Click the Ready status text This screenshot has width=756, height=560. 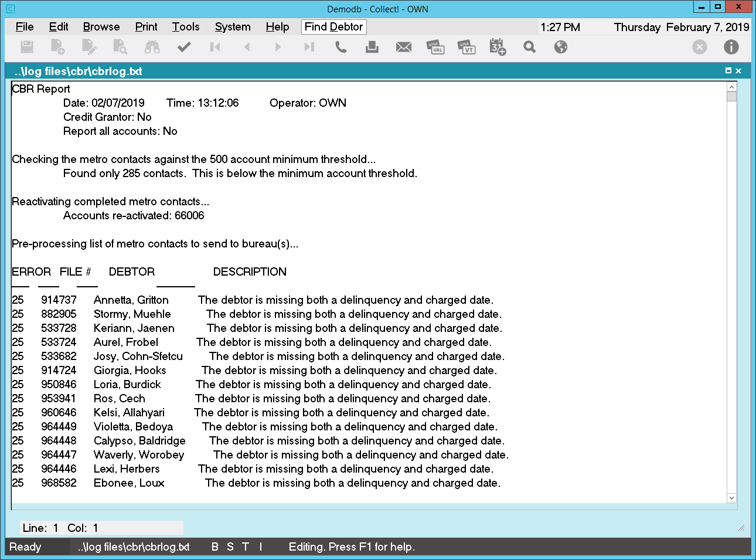coord(25,547)
